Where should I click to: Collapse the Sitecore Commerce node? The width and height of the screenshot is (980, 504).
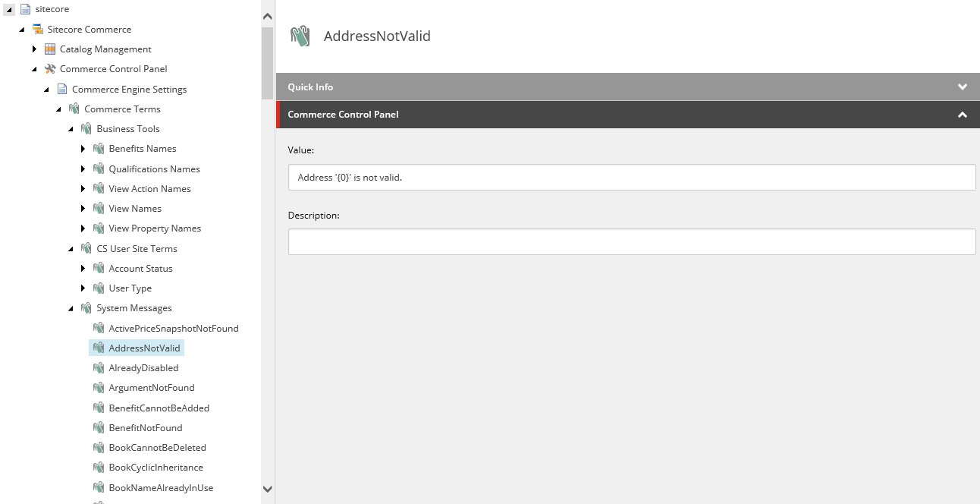tap(22, 29)
